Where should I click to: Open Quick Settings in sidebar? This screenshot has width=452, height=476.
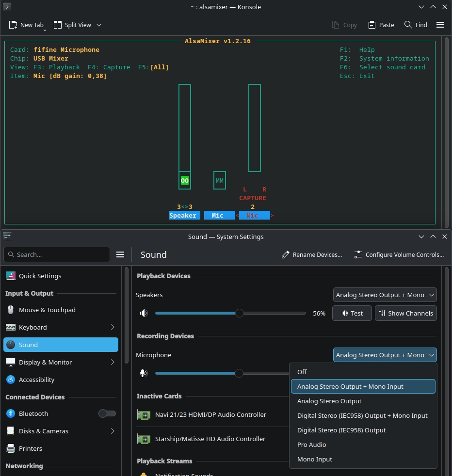click(x=61, y=276)
